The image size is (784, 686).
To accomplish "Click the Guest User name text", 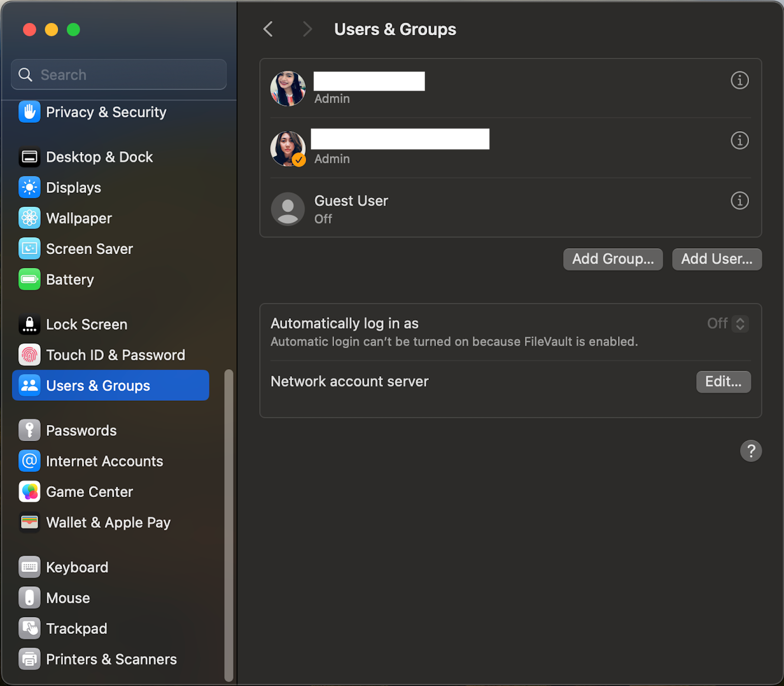I will pyautogui.click(x=351, y=201).
